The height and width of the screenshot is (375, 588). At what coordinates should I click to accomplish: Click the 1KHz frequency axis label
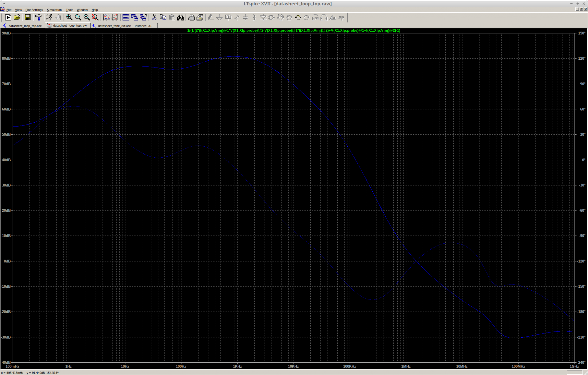tap(237, 366)
